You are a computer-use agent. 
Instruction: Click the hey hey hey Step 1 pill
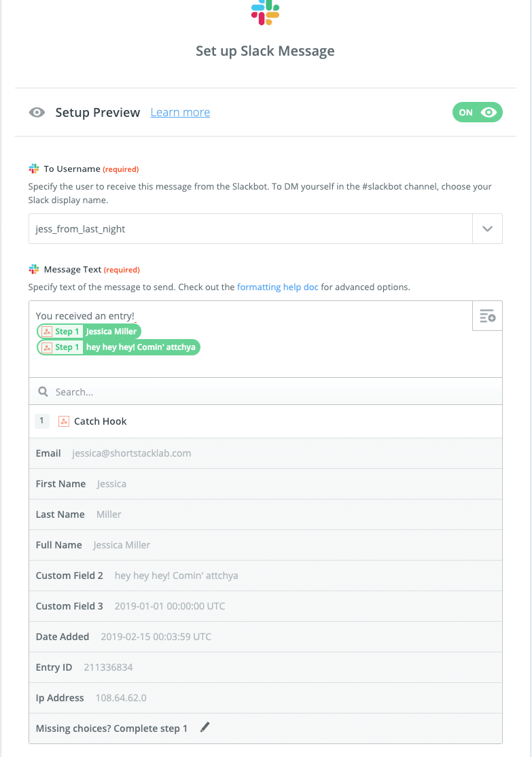[118, 347]
